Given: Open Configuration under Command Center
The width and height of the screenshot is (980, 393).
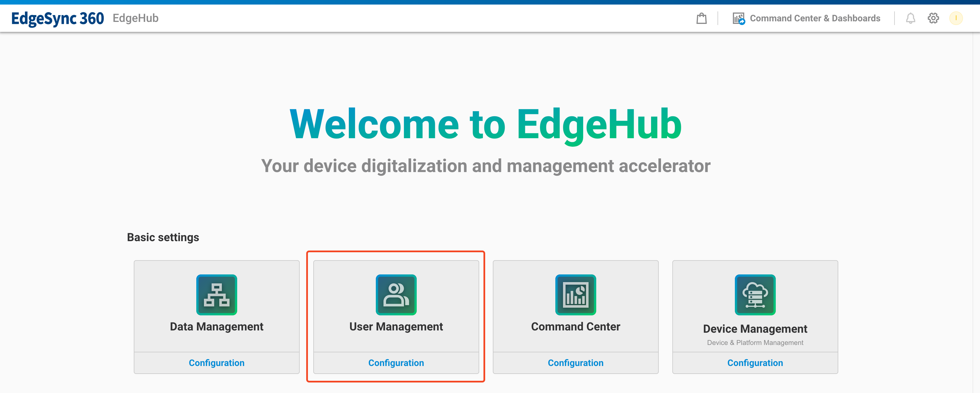Looking at the screenshot, I should pyautogui.click(x=575, y=363).
